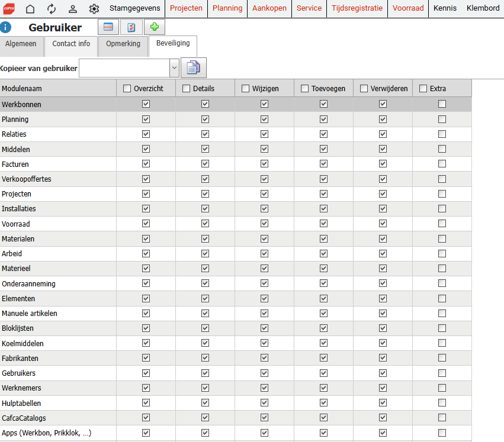Uncheck Wijzigen for Relaties
This screenshot has height=442, width=504.
[x=265, y=134]
